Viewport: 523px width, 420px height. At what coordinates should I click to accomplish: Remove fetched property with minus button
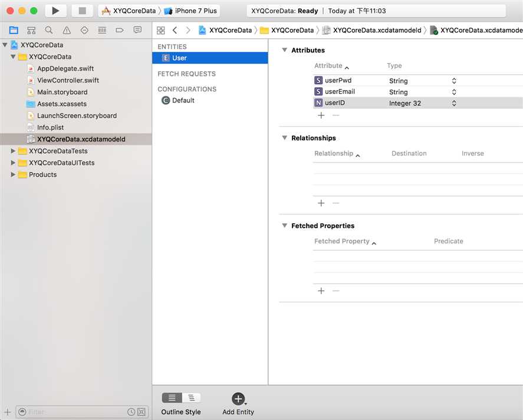pos(336,291)
